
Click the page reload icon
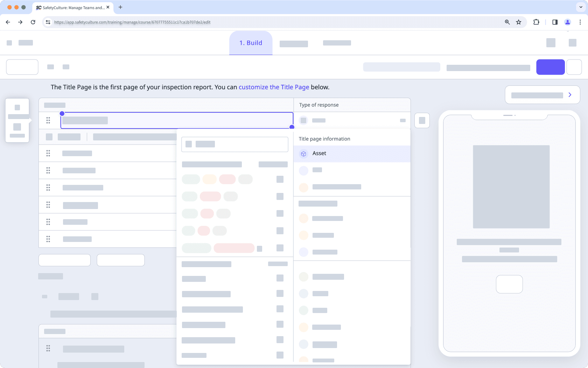(x=33, y=22)
